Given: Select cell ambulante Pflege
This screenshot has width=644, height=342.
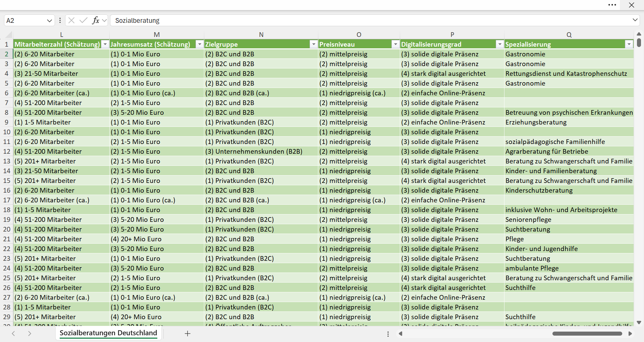Looking at the screenshot, I should (569, 268).
